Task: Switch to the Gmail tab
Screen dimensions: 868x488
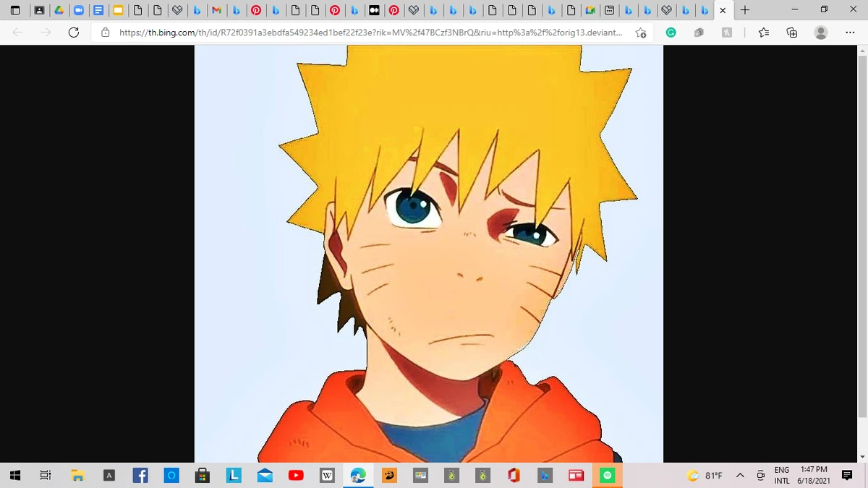Action: 216,10
